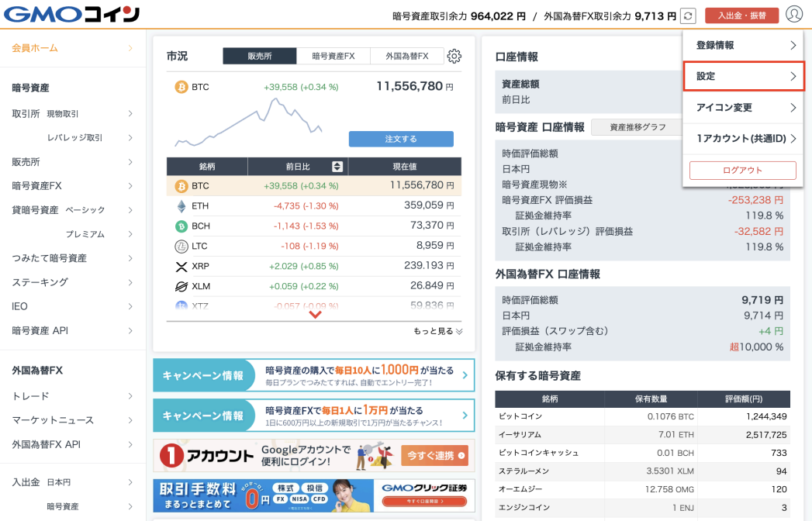Click the 現在値 column header
The width and height of the screenshot is (812, 521).
click(405, 166)
